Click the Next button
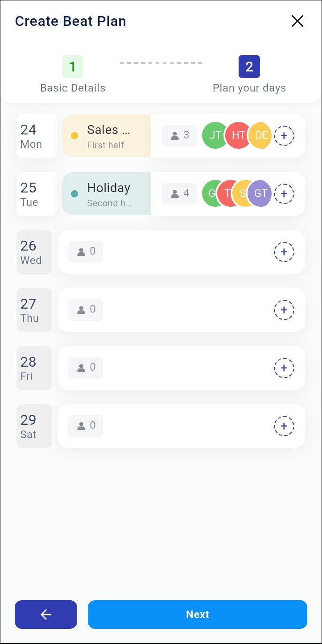This screenshot has height=644, width=322. (x=198, y=615)
